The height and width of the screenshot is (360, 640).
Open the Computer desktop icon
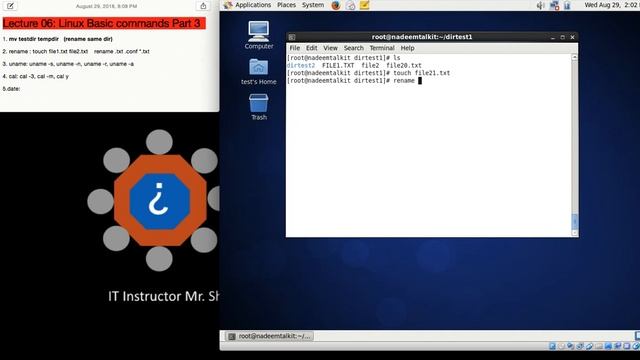259,35
